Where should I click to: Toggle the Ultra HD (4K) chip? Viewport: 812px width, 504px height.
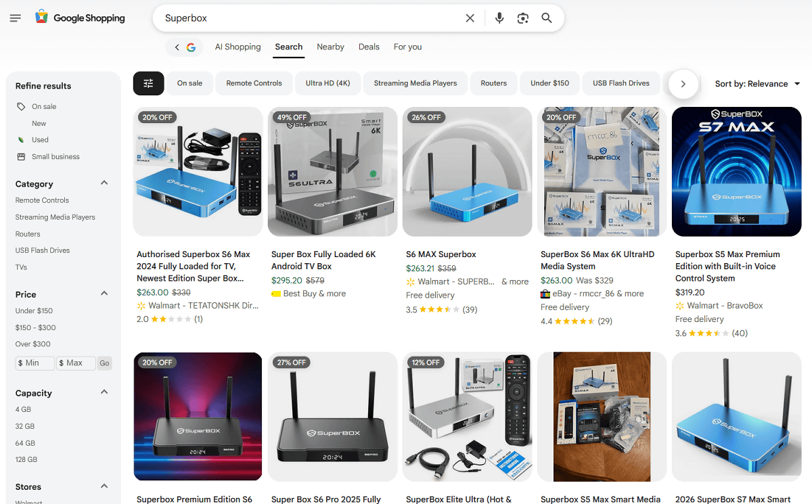328,83
